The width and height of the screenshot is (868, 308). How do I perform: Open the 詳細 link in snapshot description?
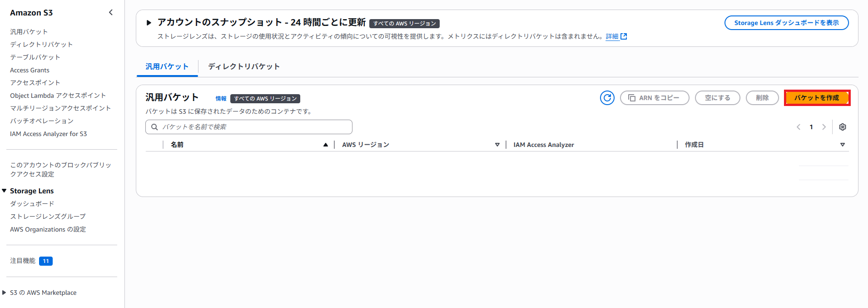pyautogui.click(x=612, y=36)
